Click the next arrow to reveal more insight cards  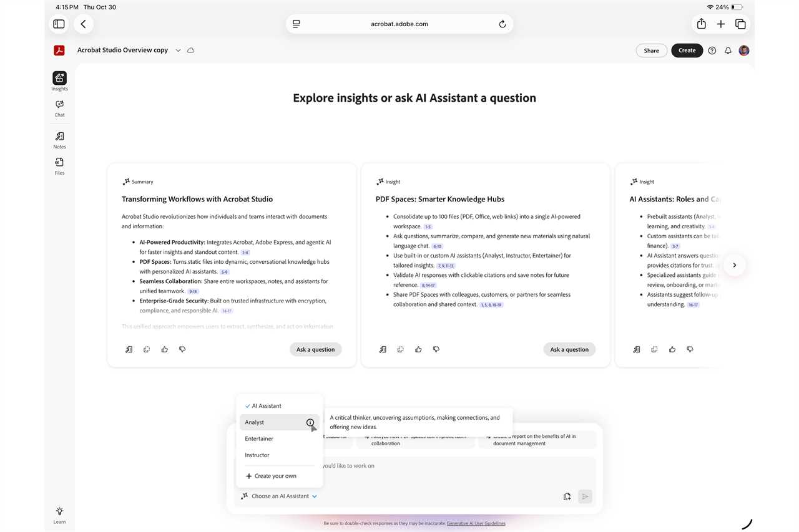tap(735, 264)
